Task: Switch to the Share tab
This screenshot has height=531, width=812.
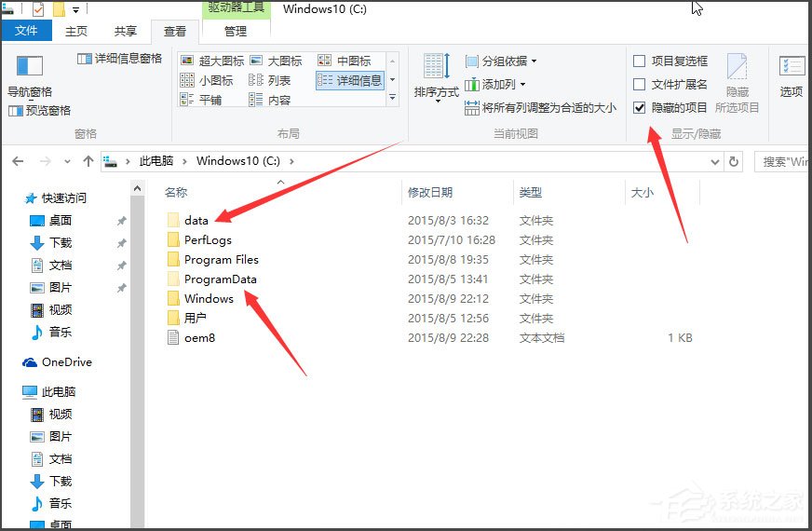Action: pyautogui.click(x=126, y=31)
